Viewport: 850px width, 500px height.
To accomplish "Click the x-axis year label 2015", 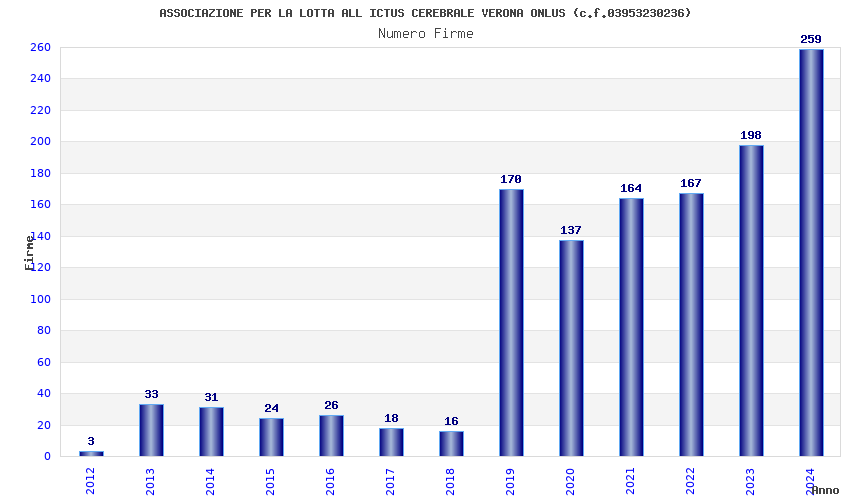I will pos(271,481).
